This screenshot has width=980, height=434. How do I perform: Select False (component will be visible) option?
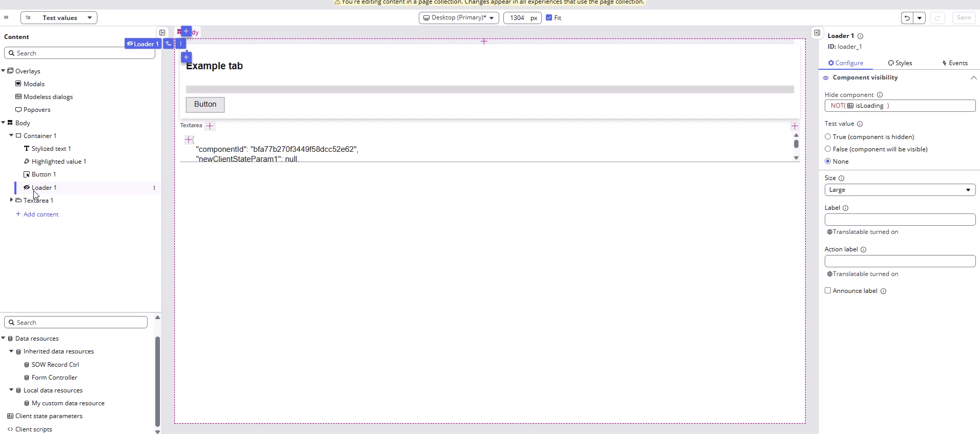828,149
